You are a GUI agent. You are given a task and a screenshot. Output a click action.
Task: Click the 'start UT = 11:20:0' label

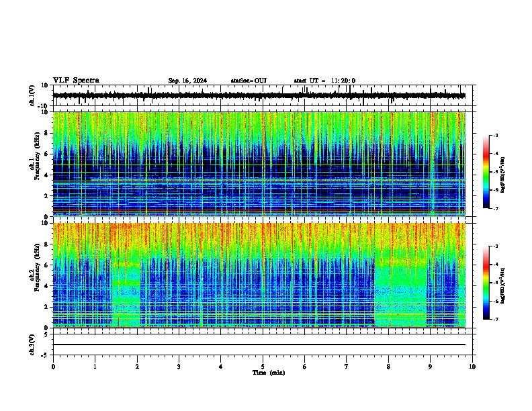pos(324,81)
